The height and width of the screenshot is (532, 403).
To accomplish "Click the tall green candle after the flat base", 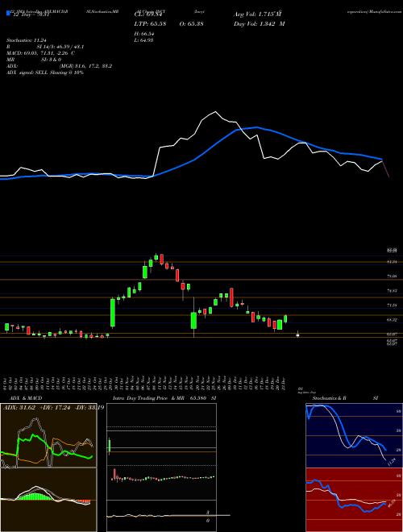I will (113, 313).
